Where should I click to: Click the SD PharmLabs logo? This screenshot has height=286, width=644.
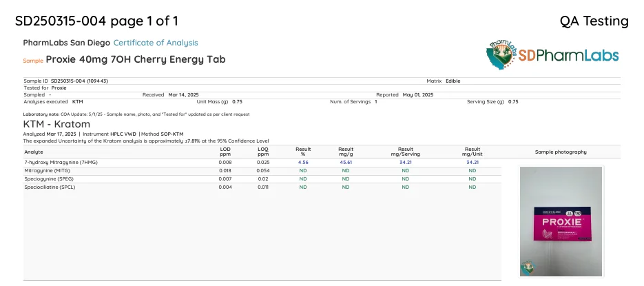(x=552, y=54)
